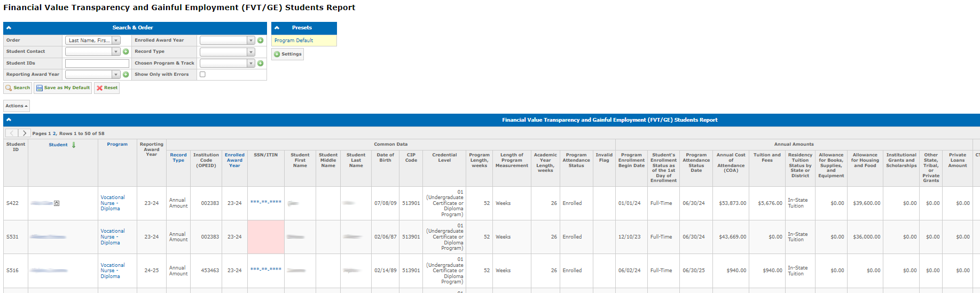This screenshot has width=980, height=293.
Task: Open Vocational Nurse - Diploma in S531 row
Action: point(113,237)
